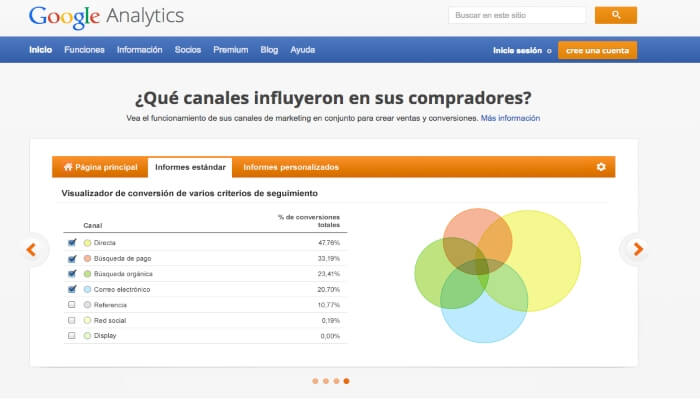Screen dimensions: 700x400
Task: Select the fourth carousel dot indicator
Action: pyautogui.click(x=347, y=381)
